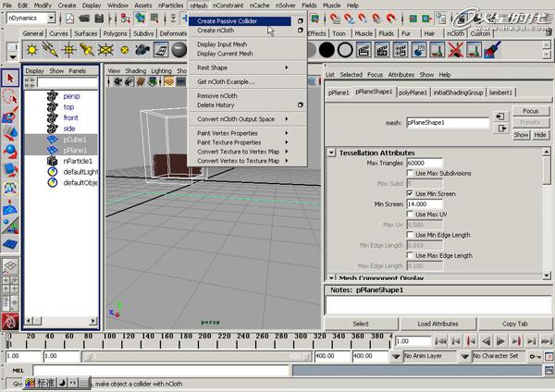The width and height of the screenshot is (555, 392).
Task: Choose Create Passive Collider menu entry
Action: point(240,21)
